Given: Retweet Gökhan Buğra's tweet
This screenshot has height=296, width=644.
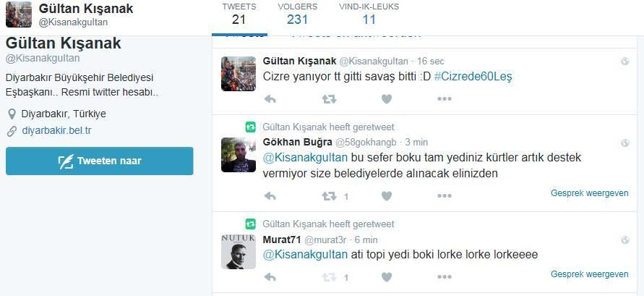Looking at the screenshot, I should [x=330, y=196].
